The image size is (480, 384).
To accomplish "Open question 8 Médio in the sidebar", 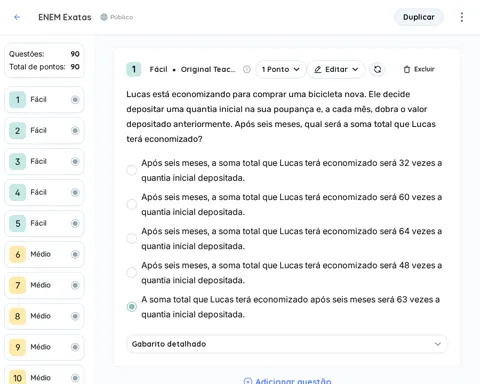I will click(44, 316).
